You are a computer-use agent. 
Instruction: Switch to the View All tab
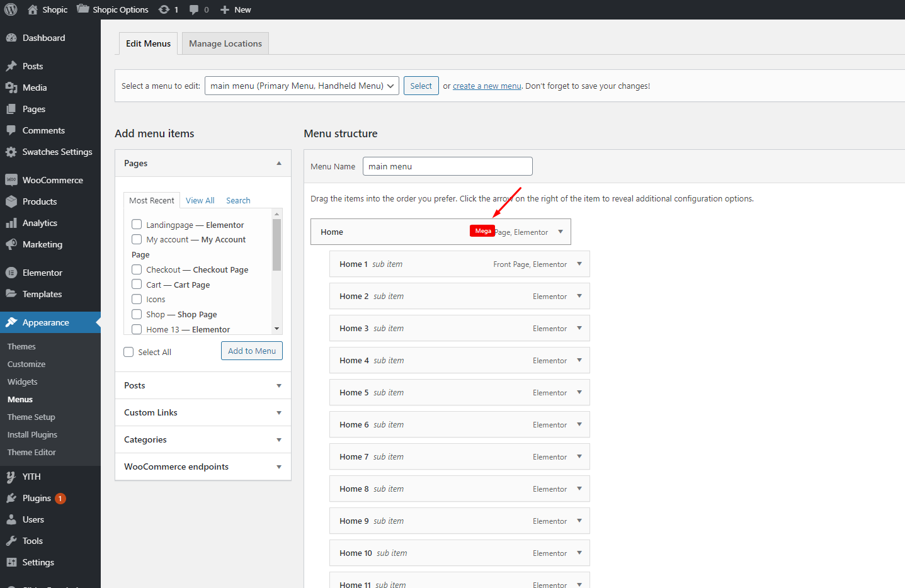point(200,200)
